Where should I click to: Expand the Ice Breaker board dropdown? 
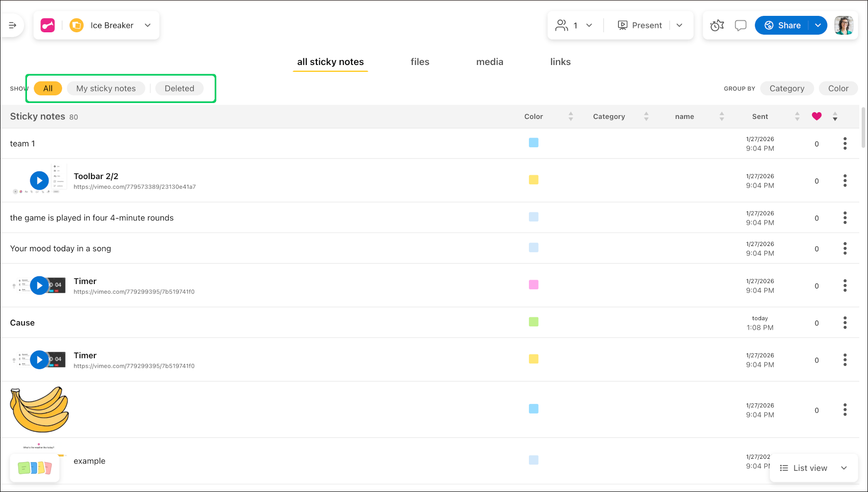147,26
